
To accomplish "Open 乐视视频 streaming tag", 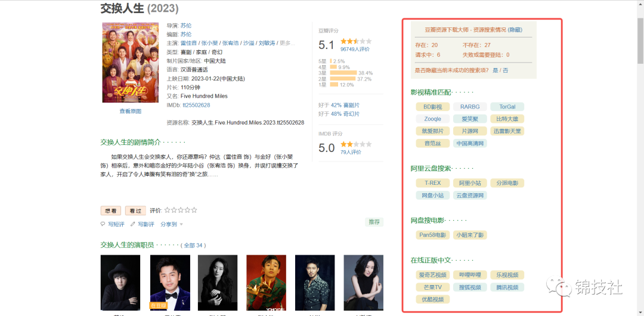I will [507, 275].
